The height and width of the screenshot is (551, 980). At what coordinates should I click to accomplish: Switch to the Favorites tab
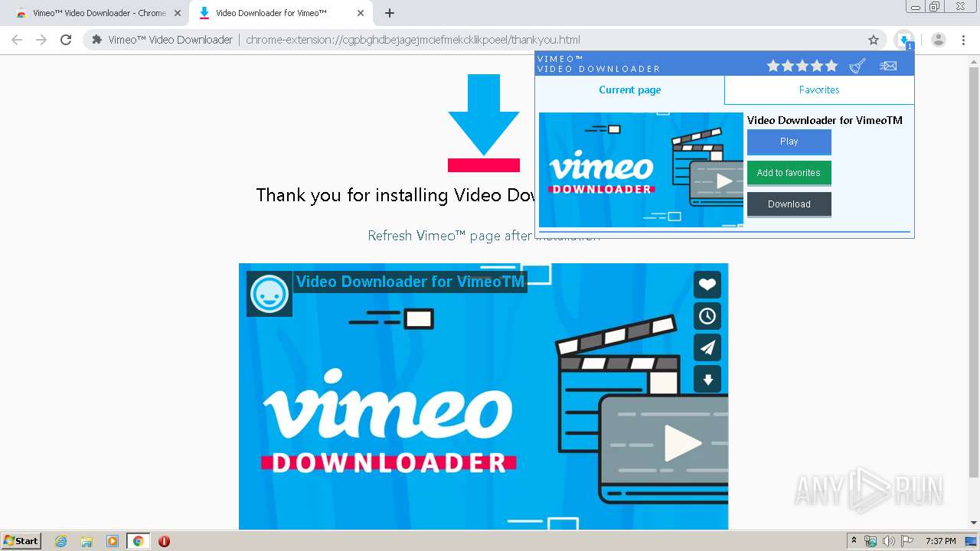[819, 90]
